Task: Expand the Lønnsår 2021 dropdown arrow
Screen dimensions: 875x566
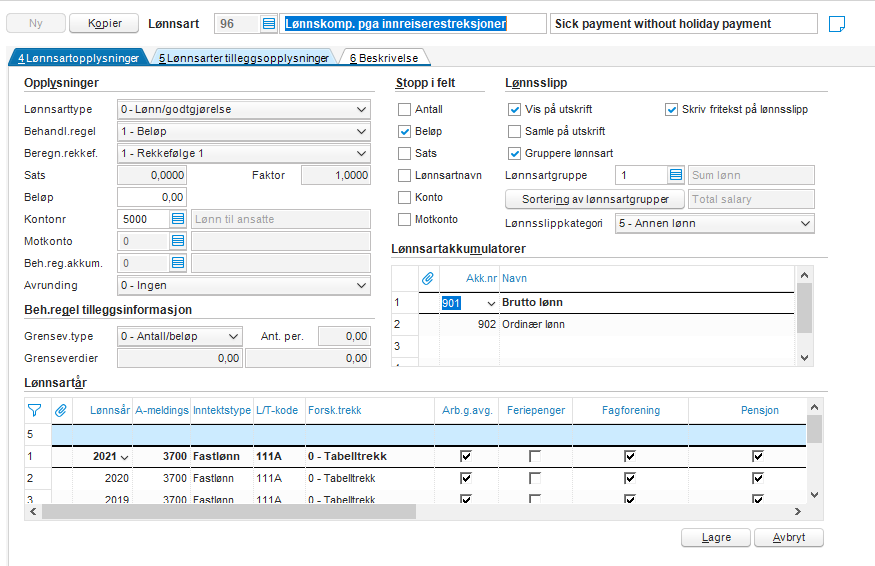Action: click(x=124, y=457)
